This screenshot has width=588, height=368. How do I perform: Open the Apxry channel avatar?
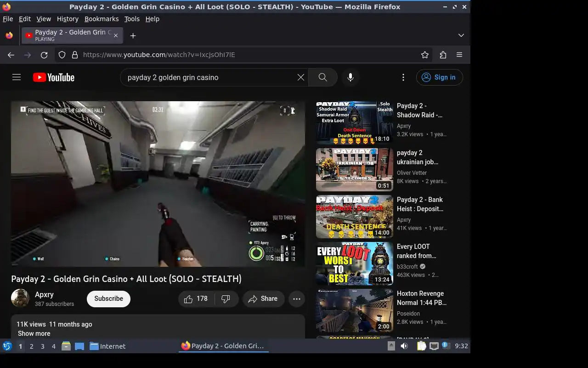[x=20, y=298]
